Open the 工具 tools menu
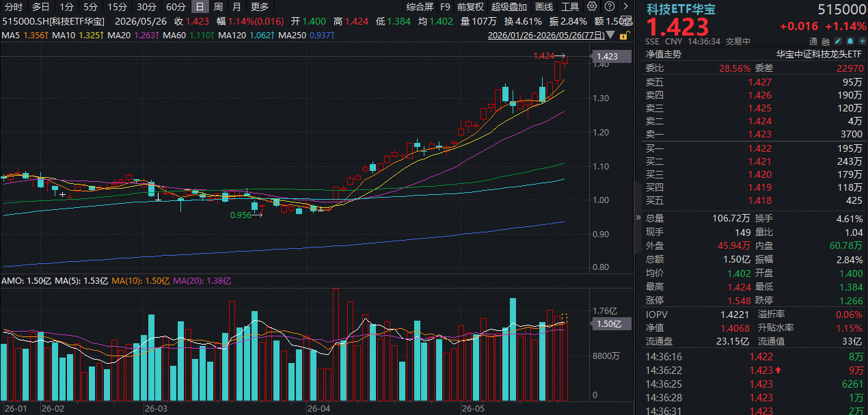 coord(570,7)
